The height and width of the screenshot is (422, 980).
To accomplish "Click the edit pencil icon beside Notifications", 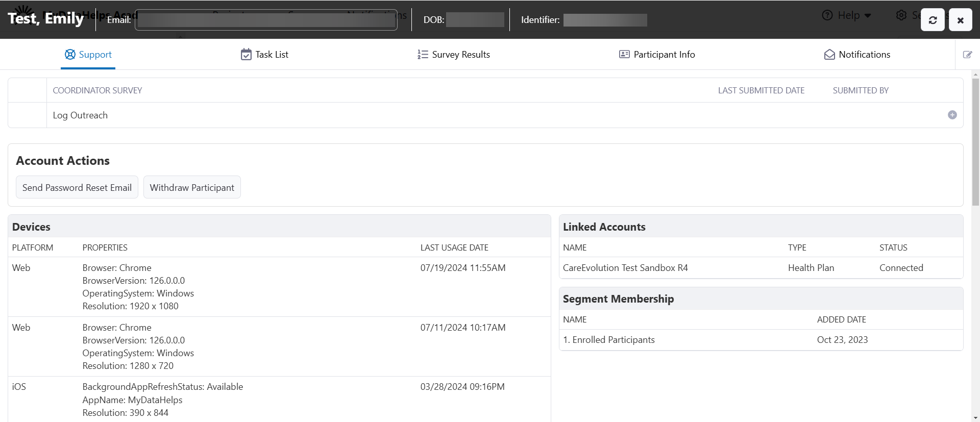I will click(x=967, y=55).
